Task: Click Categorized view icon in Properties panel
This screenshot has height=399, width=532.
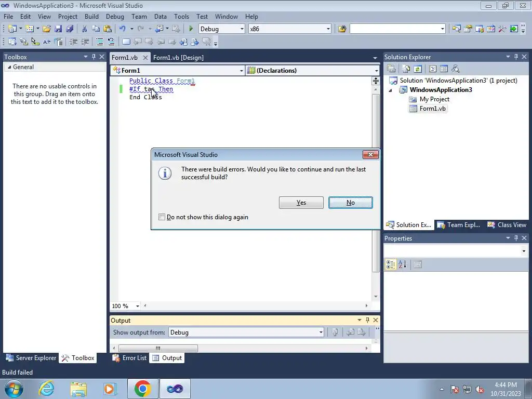Action: pos(391,264)
